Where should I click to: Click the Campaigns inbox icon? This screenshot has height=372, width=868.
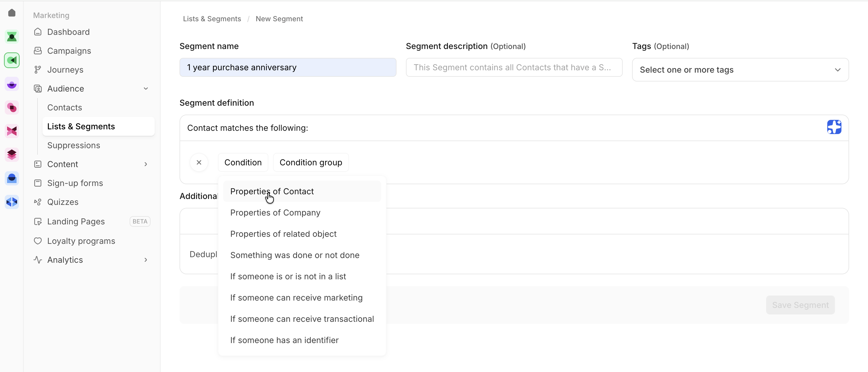pyautogui.click(x=38, y=51)
